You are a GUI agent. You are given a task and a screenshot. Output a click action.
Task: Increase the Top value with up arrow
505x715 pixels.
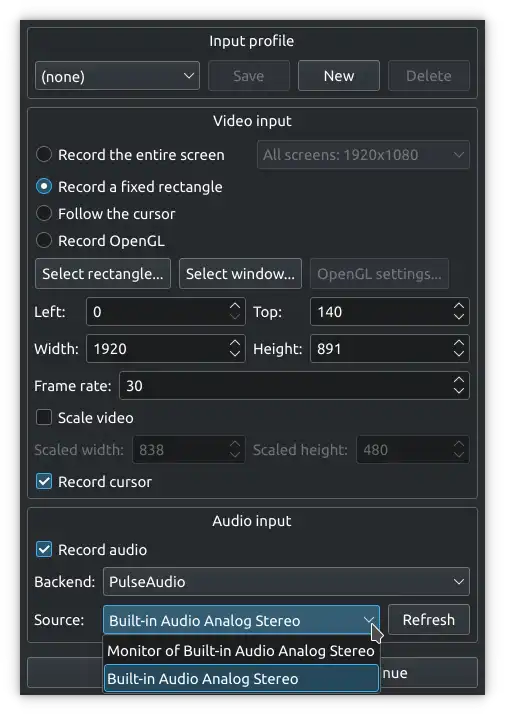(x=458, y=306)
